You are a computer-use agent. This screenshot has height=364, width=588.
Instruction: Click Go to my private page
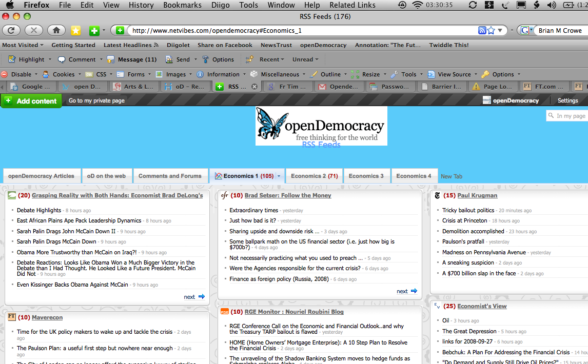tap(96, 100)
